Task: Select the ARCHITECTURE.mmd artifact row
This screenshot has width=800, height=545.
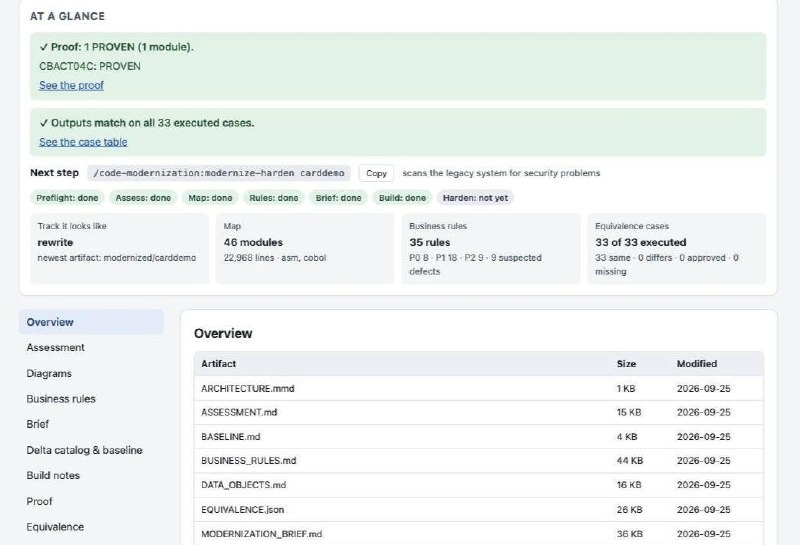Action: pyautogui.click(x=479, y=388)
